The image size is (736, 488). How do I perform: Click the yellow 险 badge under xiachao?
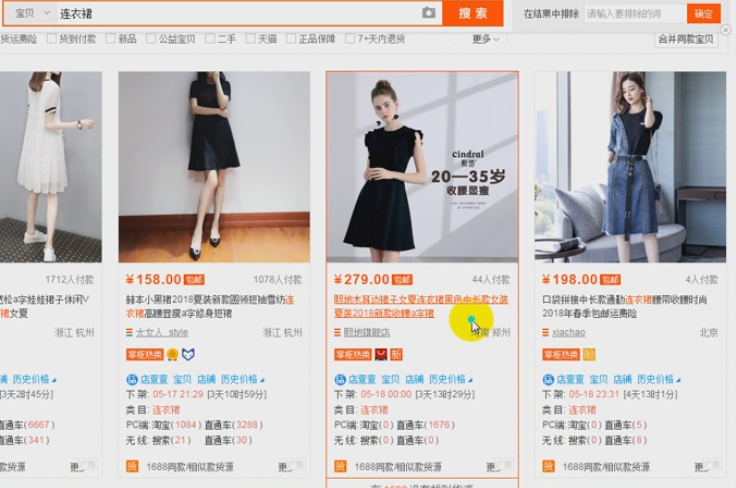(x=589, y=354)
